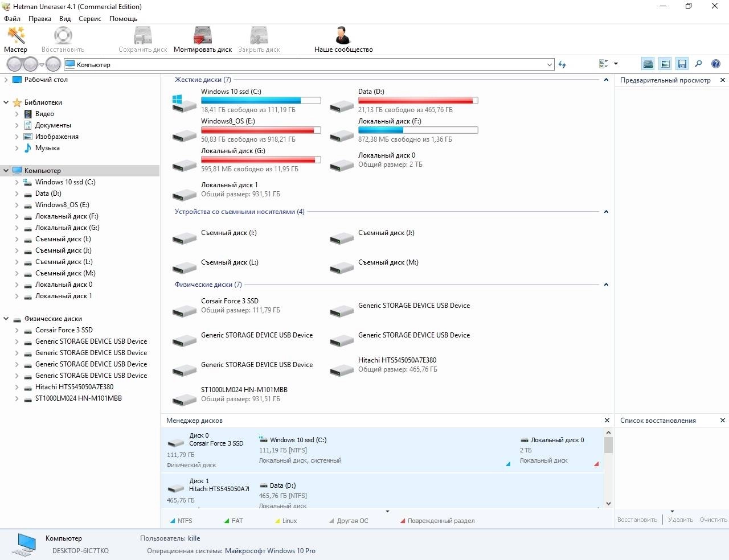This screenshot has height=560, width=729.
Task: Open navigation history dropdown arrow
Action: [42, 64]
